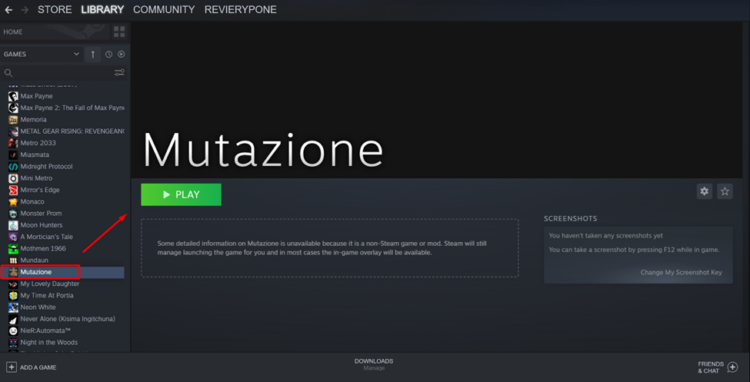Screen dimensions: 750x382
Task: Click the sort ascending arrow icon
Action: (x=93, y=54)
